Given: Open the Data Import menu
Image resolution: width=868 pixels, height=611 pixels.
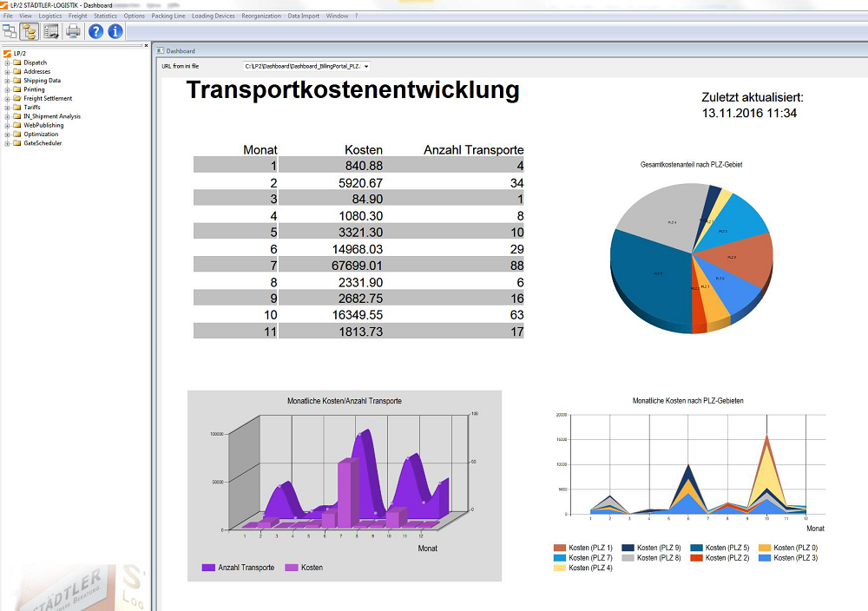Looking at the screenshot, I should [303, 16].
